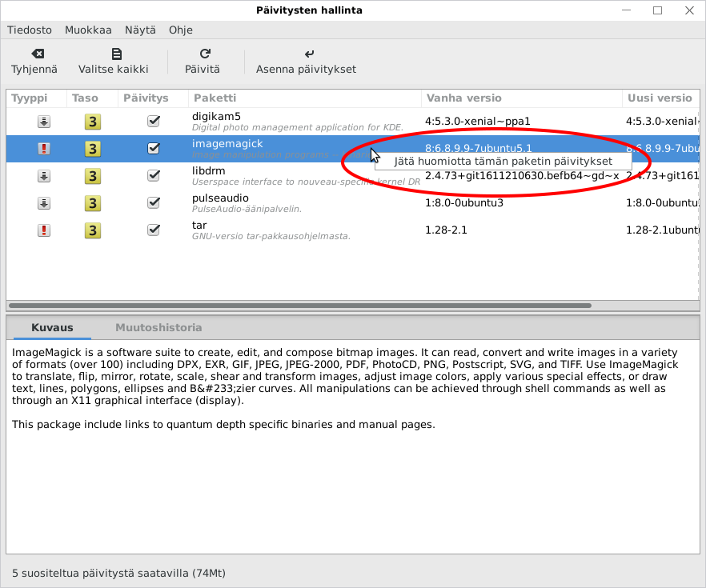Click the red security icon for tar
Screen dimensions: 706x588
pyautogui.click(x=44, y=230)
